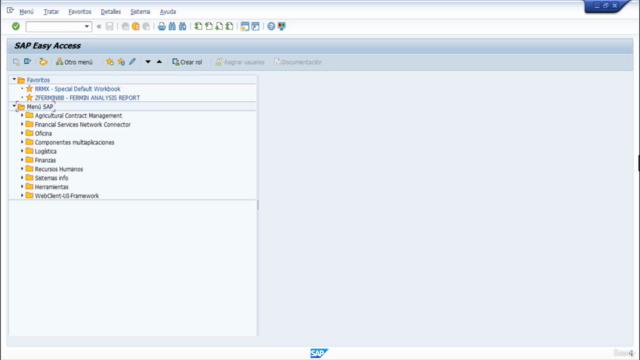Click the Documentación button
The height and width of the screenshot is (360, 640).
pyautogui.click(x=298, y=62)
